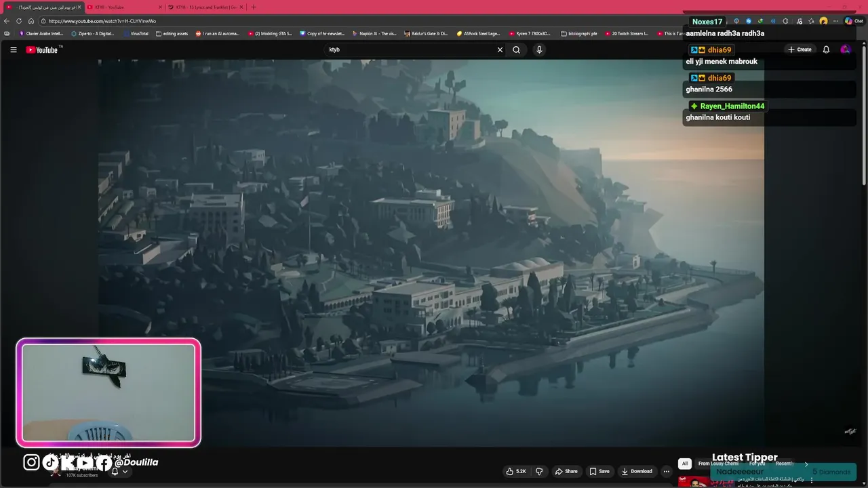Open the 'Clavier Arabe Intell...' bookmark

41,33
